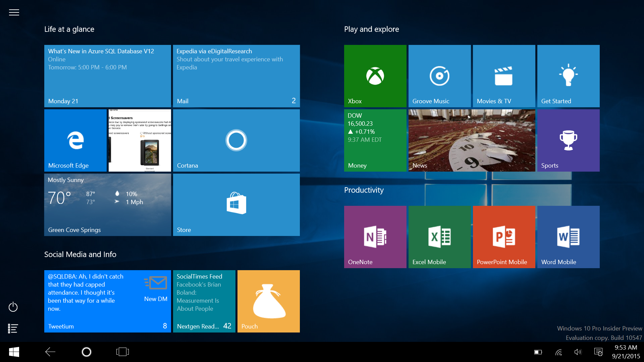Launch Groove Music tile
Screen dimensions: 644x362
click(439, 76)
